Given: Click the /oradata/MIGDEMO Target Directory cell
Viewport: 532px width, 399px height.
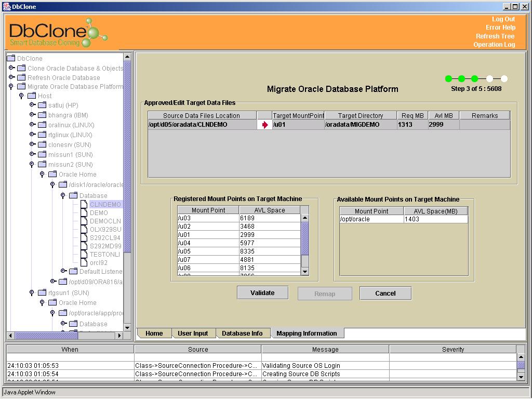Looking at the screenshot, I should [361, 125].
